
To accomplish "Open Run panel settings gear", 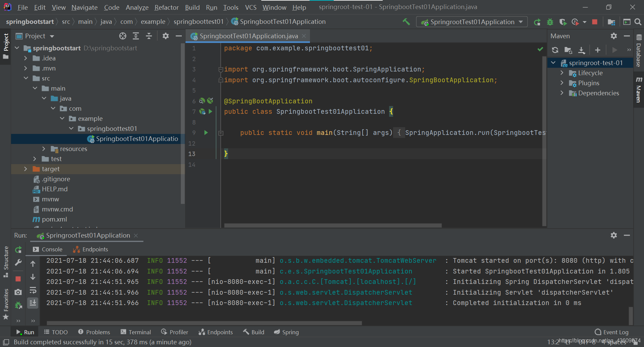I will pos(614,235).
